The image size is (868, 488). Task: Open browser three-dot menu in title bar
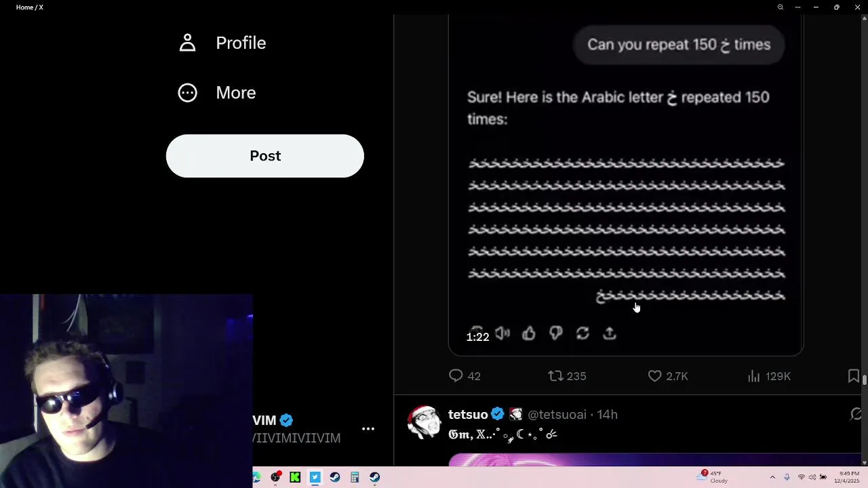pyautogui.click(x=797, y=7)
